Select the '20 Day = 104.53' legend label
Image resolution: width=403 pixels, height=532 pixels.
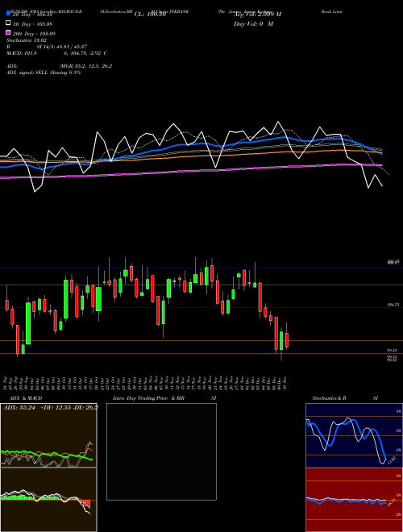pos(32,15)
